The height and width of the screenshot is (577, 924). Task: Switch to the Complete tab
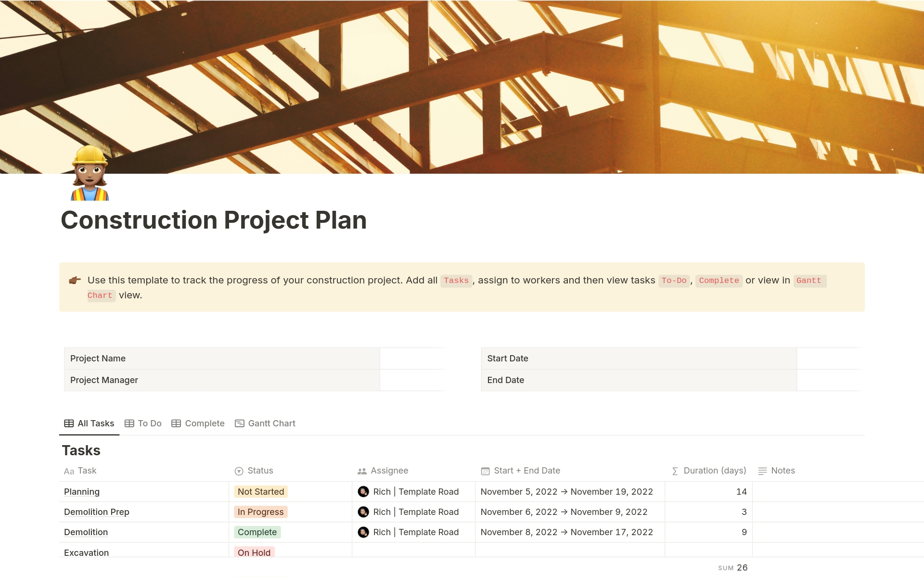tap(205, 423)
